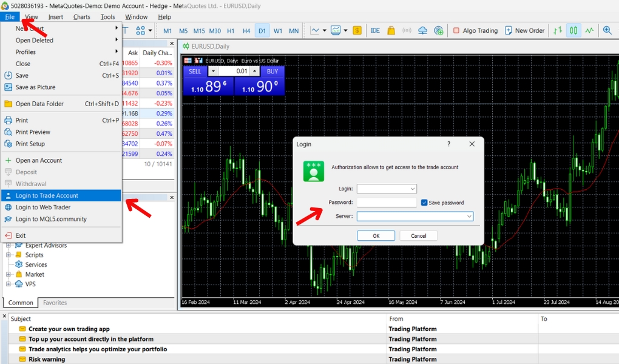Image resolution: width=619 pixels, height=364 pixels.
Task: Click the VPS cloud icon in toolbar
Action: point(423,30)
